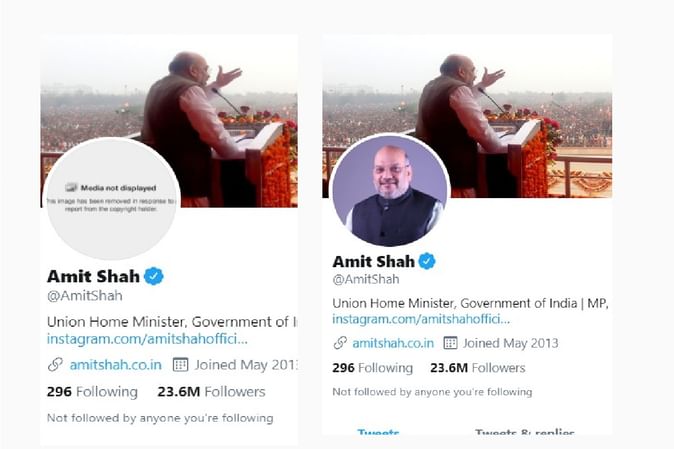This screenshot has width=674, height=449.
Task: View the 23.6M Followers list in the portrait-photo profile
Action: pos(478,368)
